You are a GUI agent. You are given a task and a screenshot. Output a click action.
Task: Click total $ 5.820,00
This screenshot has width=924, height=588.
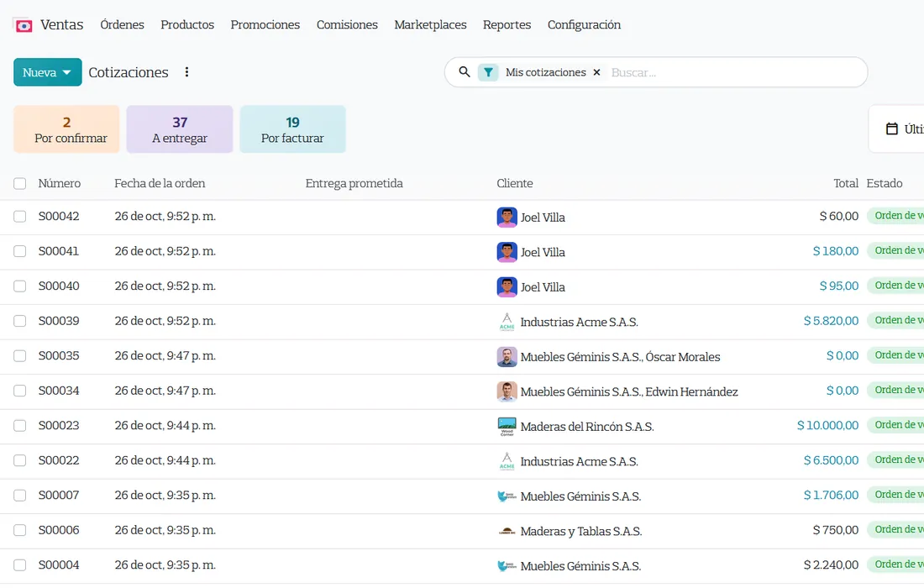coord(831,321)
